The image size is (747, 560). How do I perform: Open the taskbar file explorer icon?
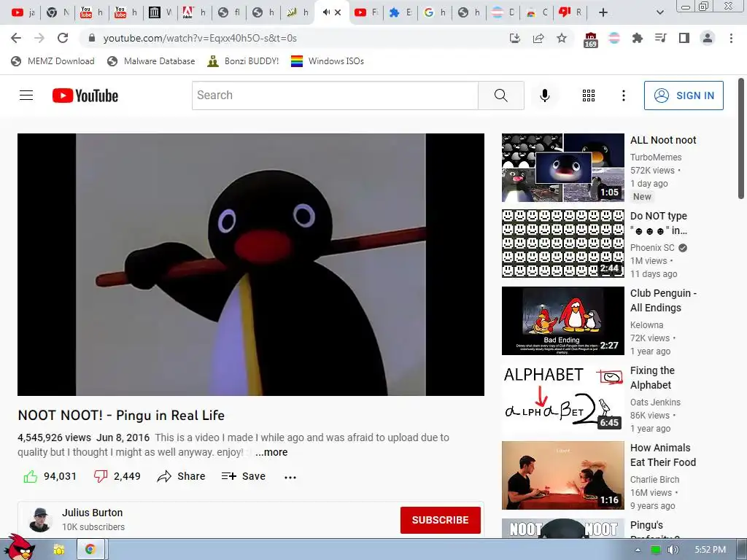[x=58, y=550]
